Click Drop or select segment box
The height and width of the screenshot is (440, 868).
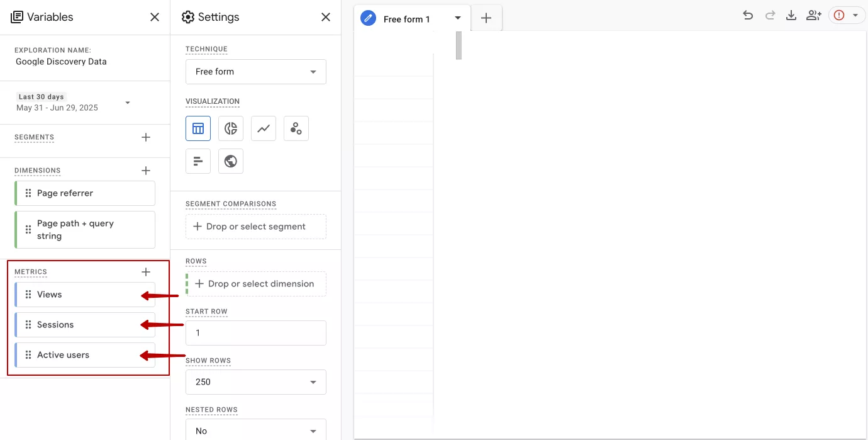pyautogui.click(x=255, y=227)
